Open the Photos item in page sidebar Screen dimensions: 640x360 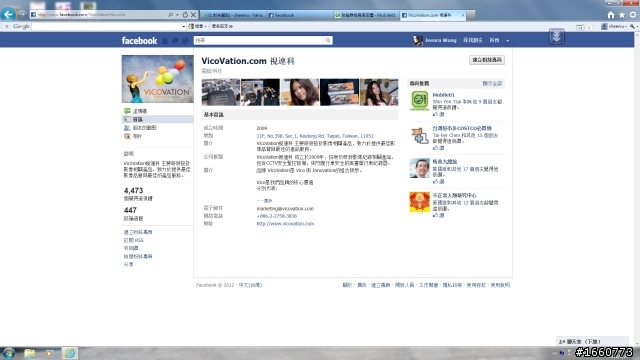(158, 136)
